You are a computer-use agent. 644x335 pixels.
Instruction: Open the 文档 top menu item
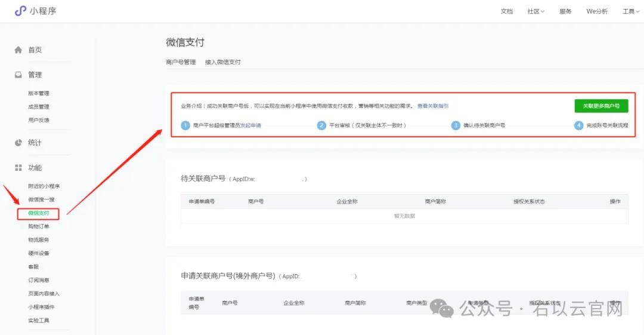pyautogui.click(x=507, y=11)
